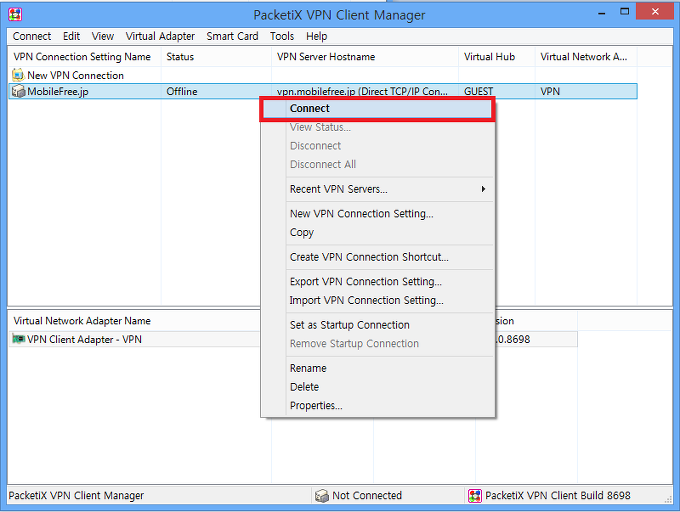This screenshot has width=680, height=512.
Task: Select the MobileFree.jp row name
Action: [x=58, y=91]
